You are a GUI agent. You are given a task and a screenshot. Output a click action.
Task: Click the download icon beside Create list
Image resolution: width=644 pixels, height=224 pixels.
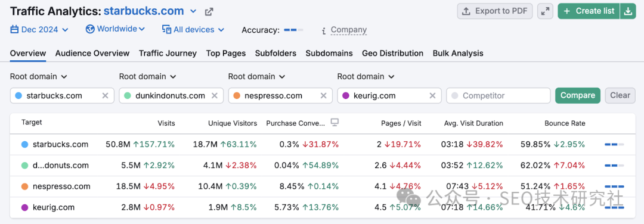click(x=627, y=11)
